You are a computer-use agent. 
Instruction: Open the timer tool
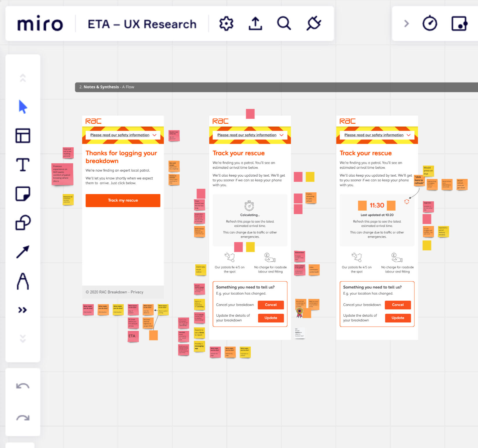tap(430, 24)
